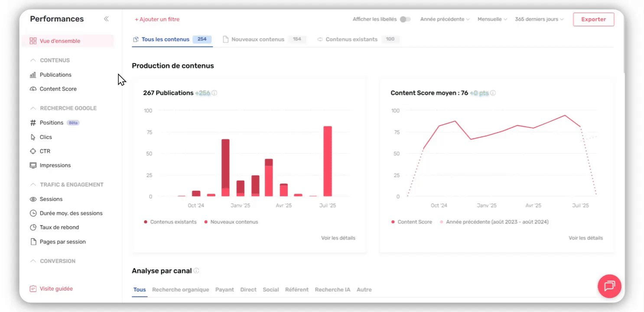The image size is (644, 312).
Task: Select the Social channel tab
Action: tap(271, 289)
